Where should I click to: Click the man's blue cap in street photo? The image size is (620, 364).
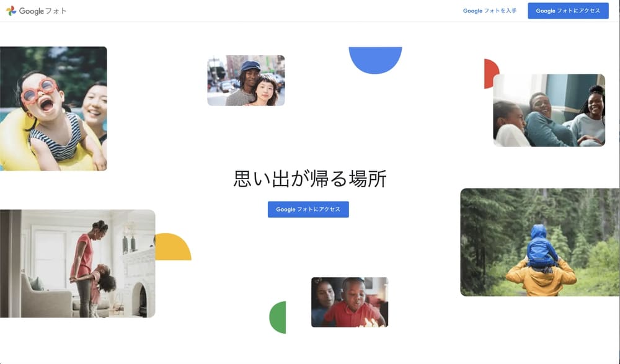pyautogui.click(x=250, y=66)
